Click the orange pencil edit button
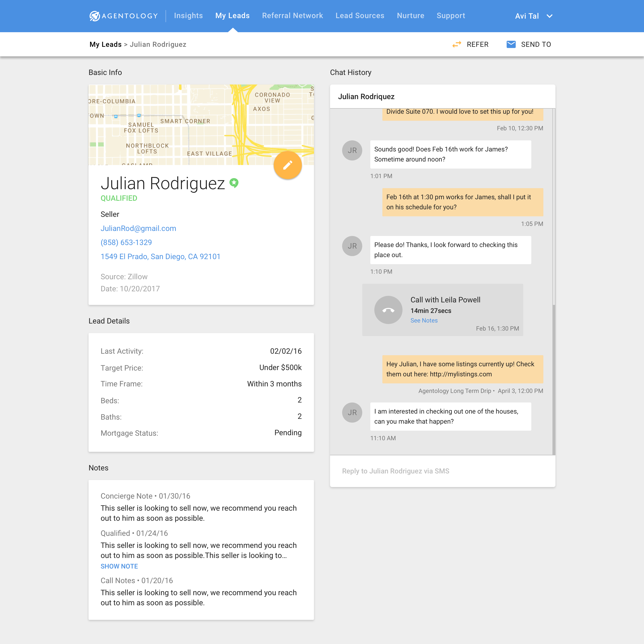 287,165
